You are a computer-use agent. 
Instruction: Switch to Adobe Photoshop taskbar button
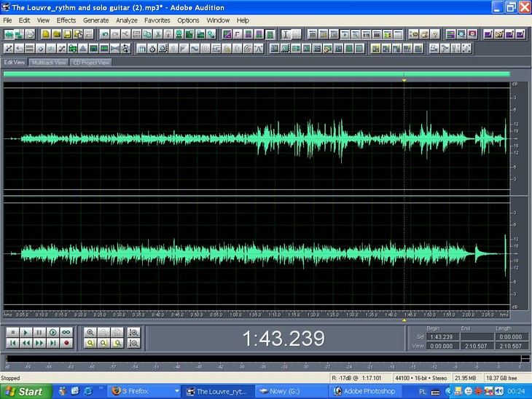click(364, 391)
